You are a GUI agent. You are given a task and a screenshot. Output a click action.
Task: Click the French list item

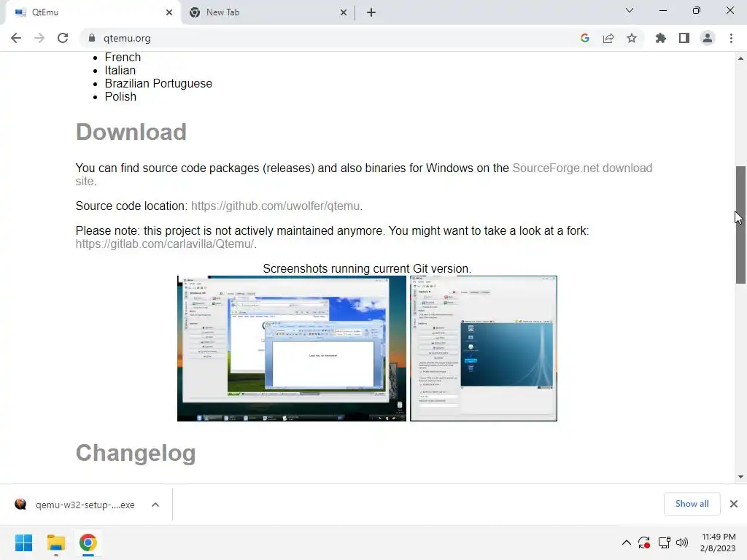123,57
